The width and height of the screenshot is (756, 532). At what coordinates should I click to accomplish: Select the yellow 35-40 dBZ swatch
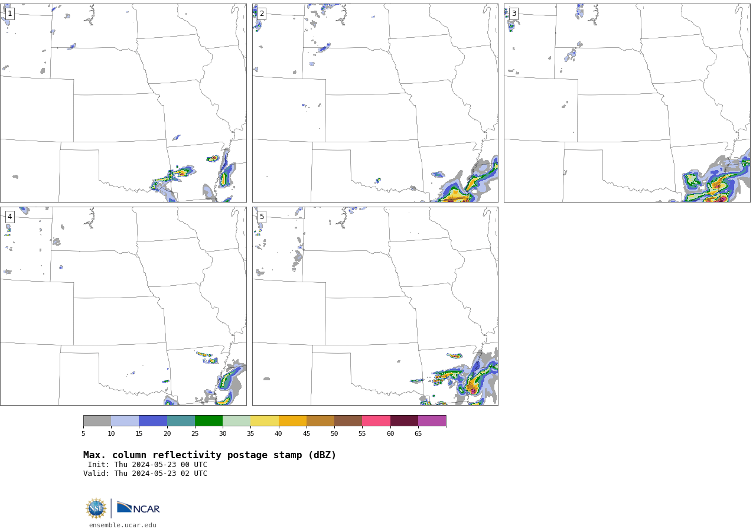265,421
